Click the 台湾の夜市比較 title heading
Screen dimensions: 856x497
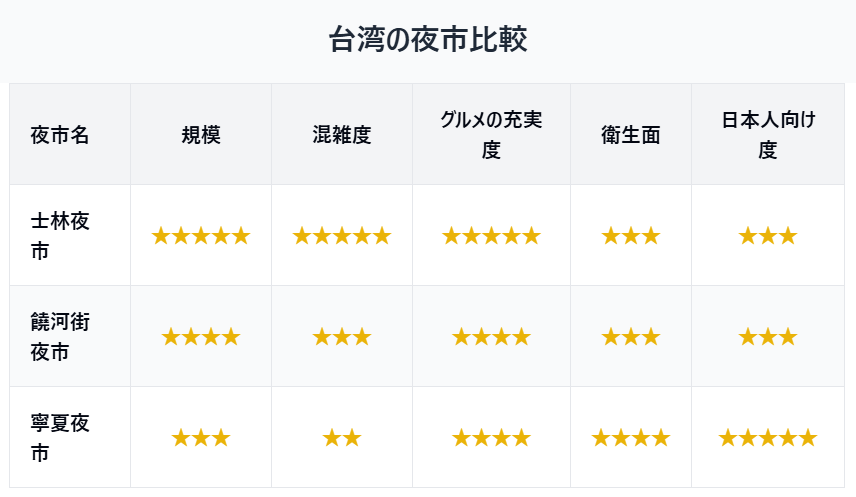(428, 40)
